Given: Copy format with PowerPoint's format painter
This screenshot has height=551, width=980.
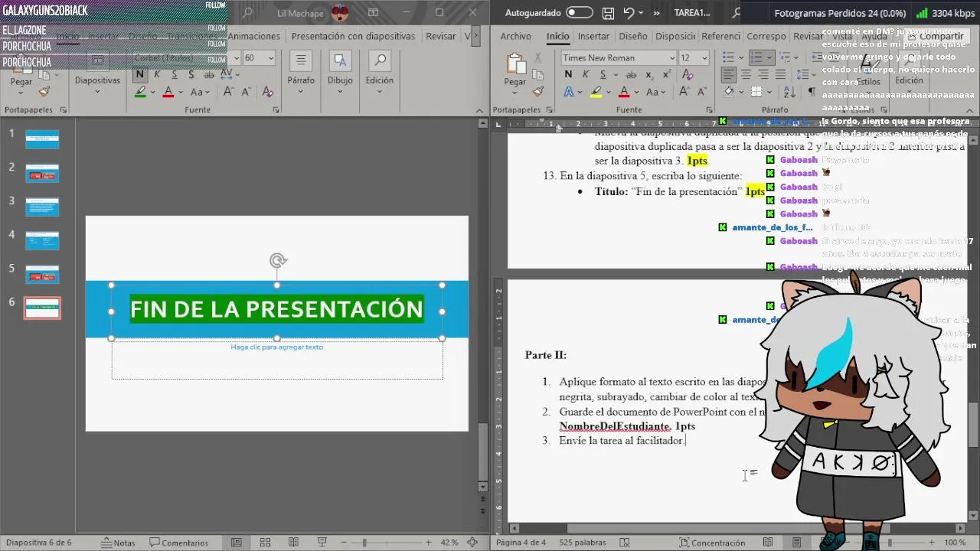Looking at the screenshot, I should (x=44, y=92).
